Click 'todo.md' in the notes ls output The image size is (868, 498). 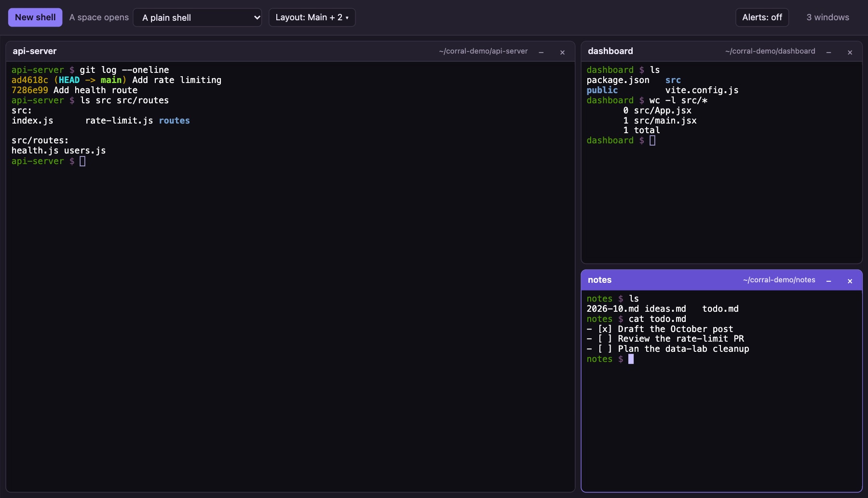[x=720, y=309]
